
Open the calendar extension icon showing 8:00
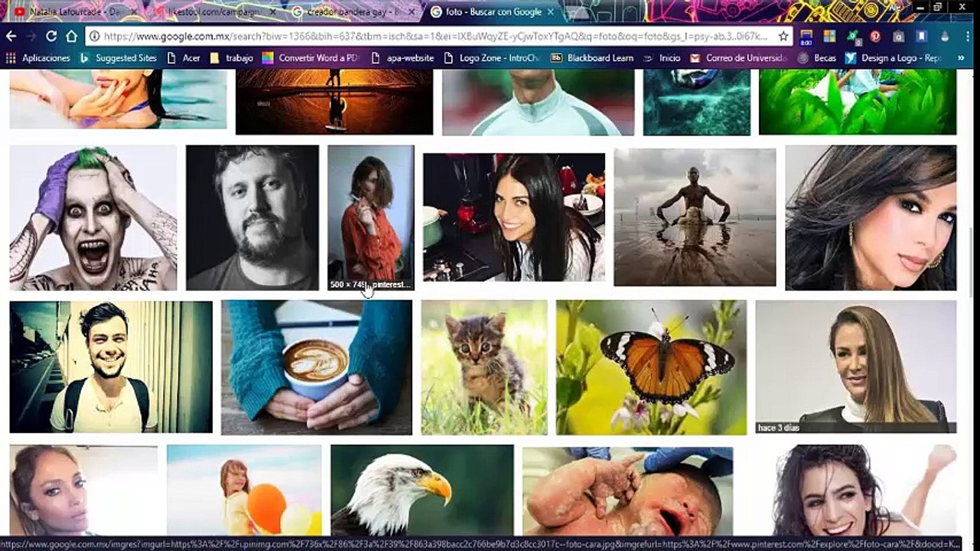(x=806, y=37)
